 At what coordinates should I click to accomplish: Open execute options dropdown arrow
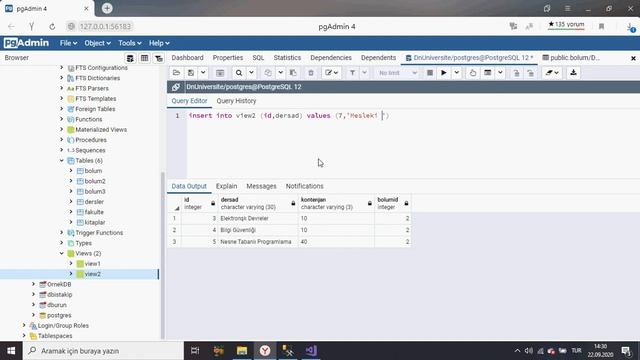click(x=456, y=73)
